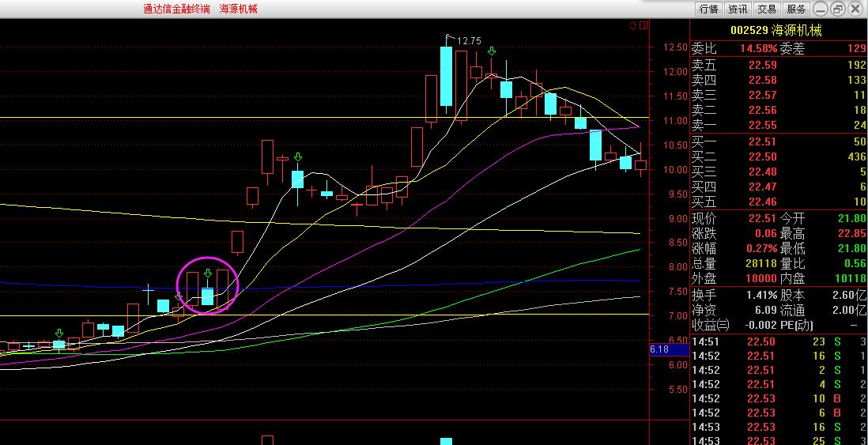Click the 涨幅 value 0.27%

[x=762, y=248]
